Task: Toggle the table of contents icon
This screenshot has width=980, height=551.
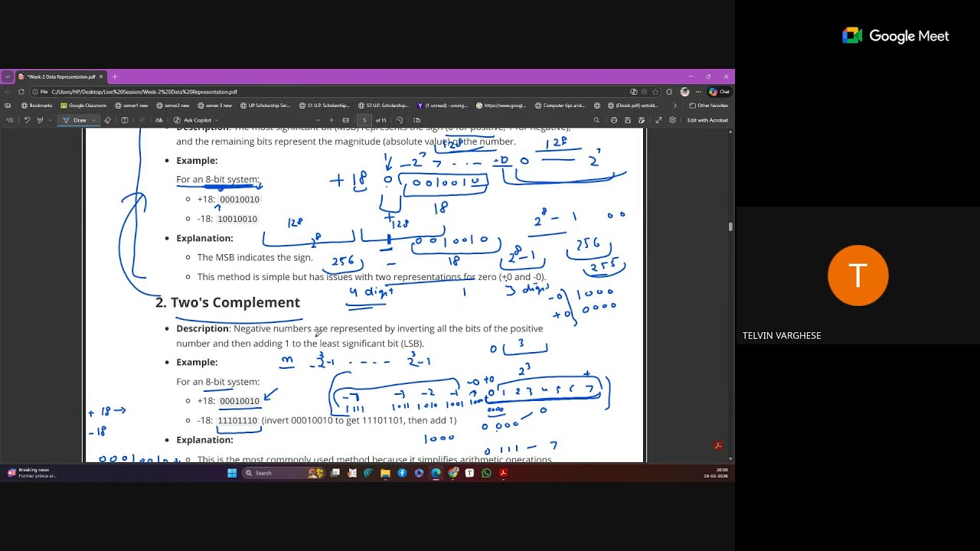Action: pos(10,120)
